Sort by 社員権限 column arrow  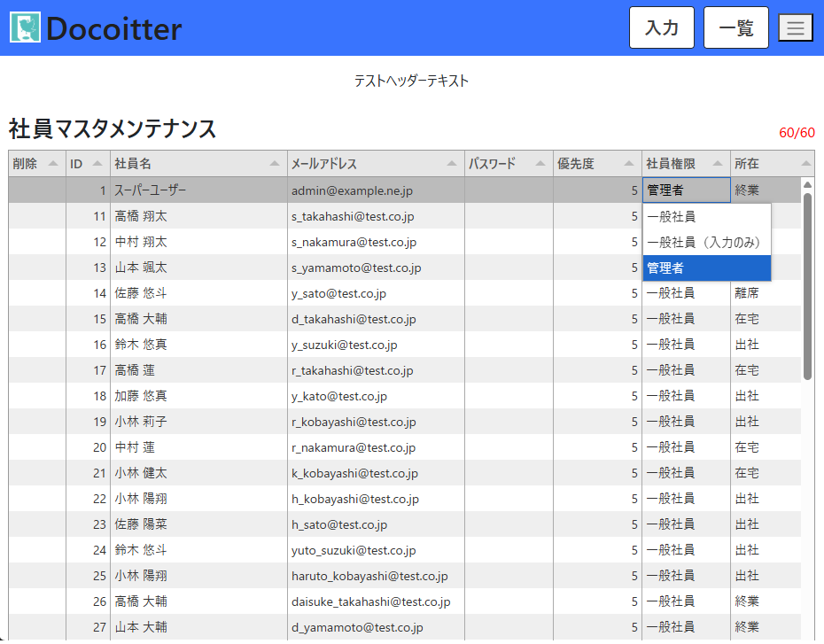pyautogui.click(x=717, y=164)
